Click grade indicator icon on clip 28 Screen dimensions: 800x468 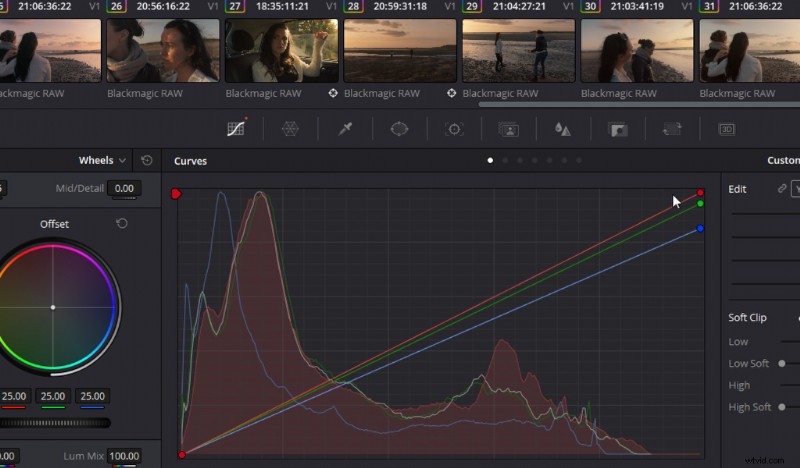click(x=452, y=93)
